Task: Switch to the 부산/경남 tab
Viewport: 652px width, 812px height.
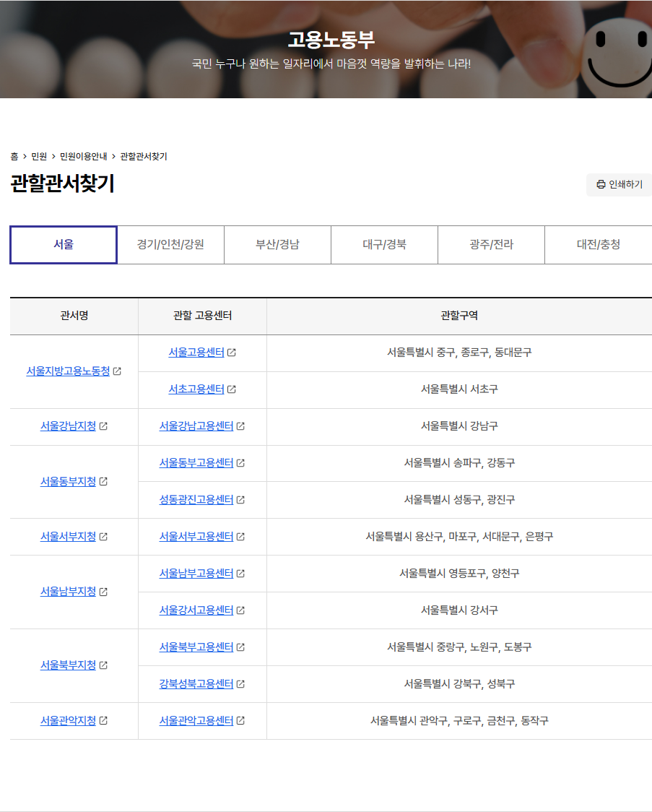Action: [x=277, y=245]
